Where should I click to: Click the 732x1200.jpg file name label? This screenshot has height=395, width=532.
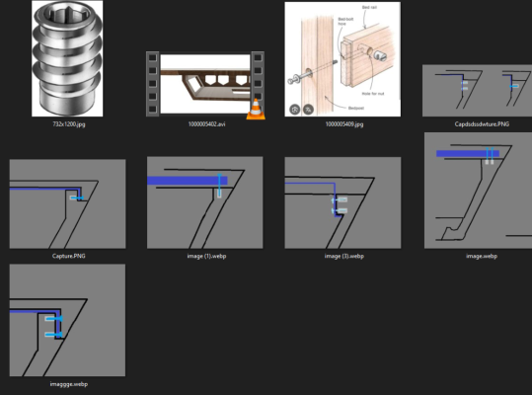point(69,124)
